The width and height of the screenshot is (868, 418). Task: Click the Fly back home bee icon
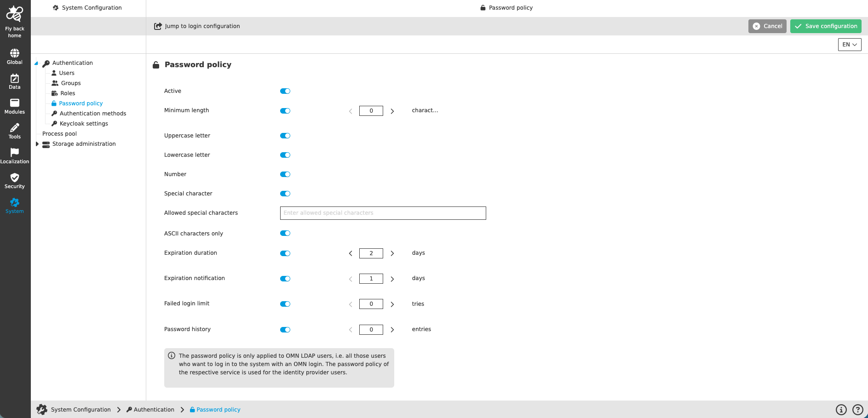coord(15,14)
